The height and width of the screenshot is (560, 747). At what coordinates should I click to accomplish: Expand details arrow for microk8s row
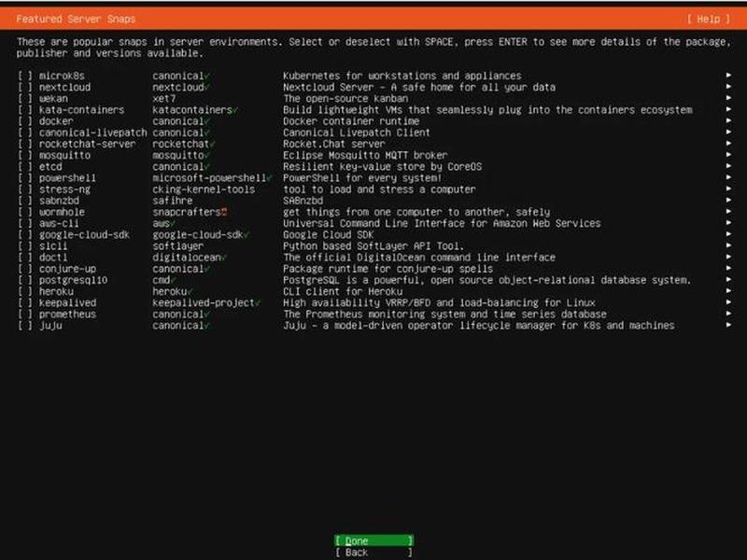click(x=728, y=76)
